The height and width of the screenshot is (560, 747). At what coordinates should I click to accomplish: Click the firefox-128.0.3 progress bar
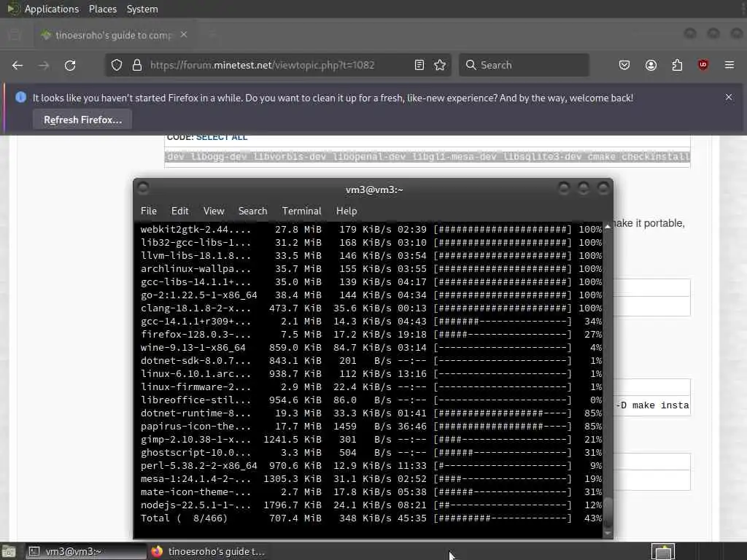pos(503,334)
